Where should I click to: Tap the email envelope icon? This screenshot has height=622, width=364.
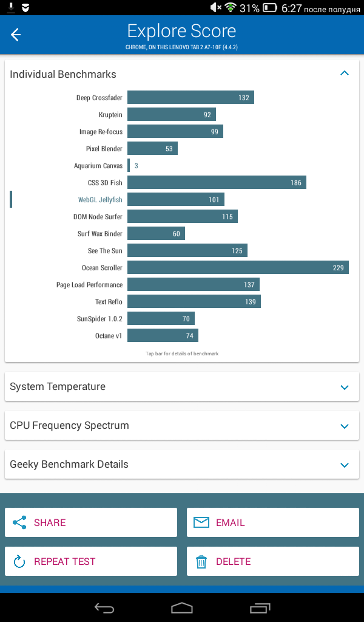click(201, 522)
